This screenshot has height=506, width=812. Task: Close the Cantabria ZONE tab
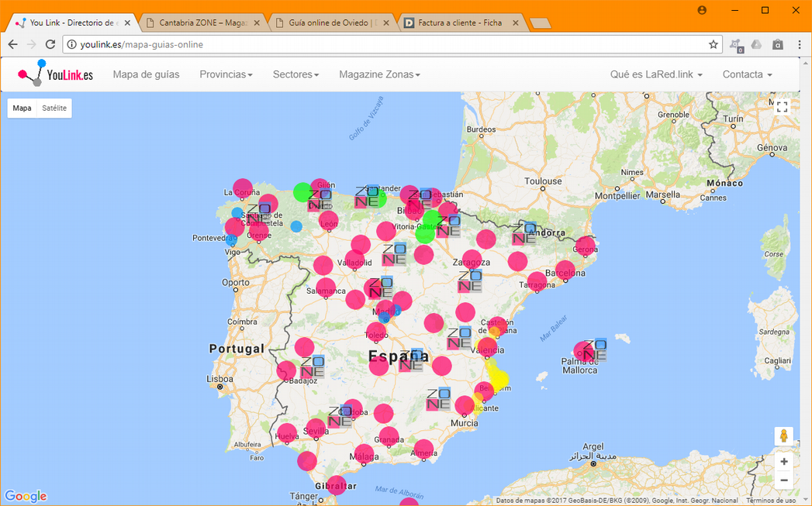coord(257,22)
